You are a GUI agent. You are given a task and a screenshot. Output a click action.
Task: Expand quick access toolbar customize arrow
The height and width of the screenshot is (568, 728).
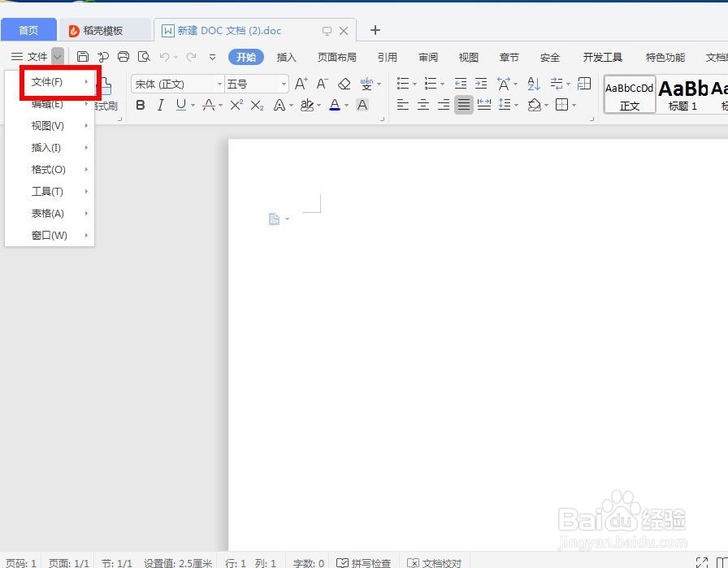tap(212, 57)
